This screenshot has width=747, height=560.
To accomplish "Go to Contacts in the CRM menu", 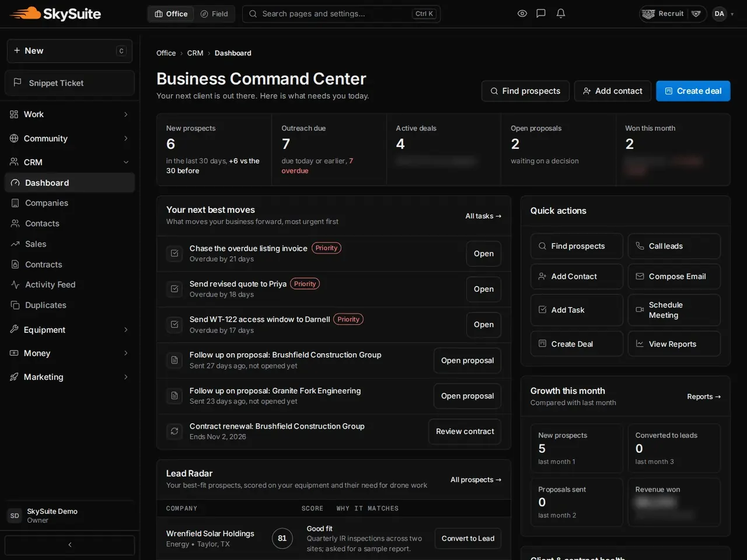I will tap(69, 223).
